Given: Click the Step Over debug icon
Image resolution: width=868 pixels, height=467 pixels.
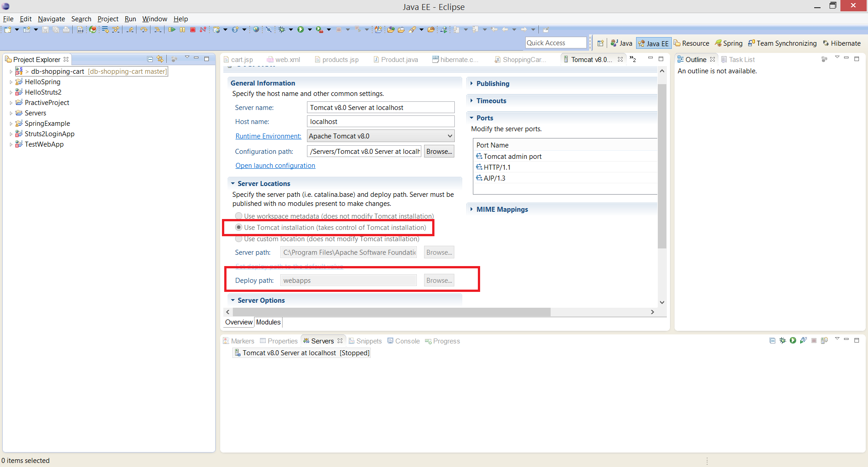Looking at the screenshot, I should pos(143,29).
